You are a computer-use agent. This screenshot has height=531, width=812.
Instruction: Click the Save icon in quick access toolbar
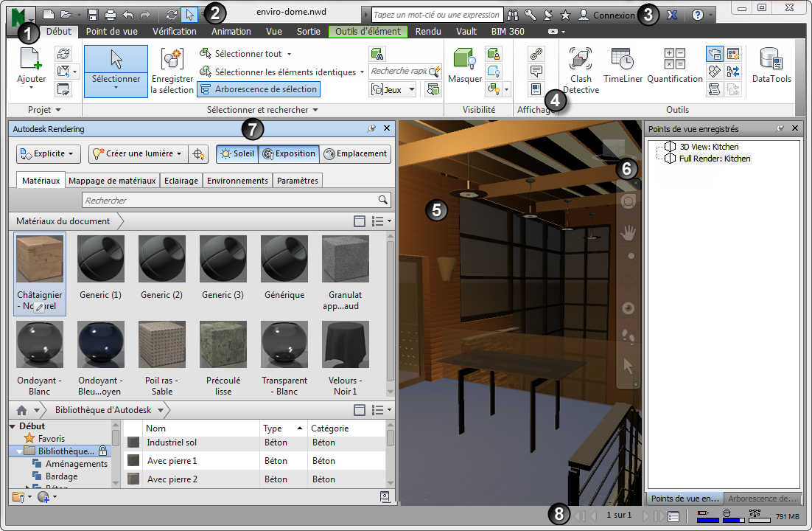pyautogui.click(x=93, y=15)
